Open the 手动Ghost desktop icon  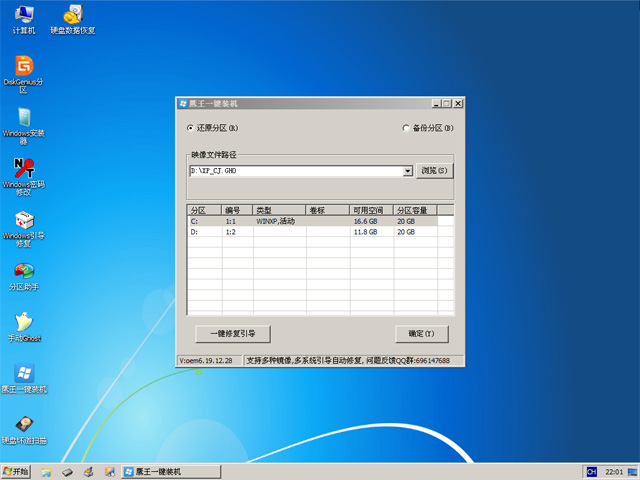(23, 323)
